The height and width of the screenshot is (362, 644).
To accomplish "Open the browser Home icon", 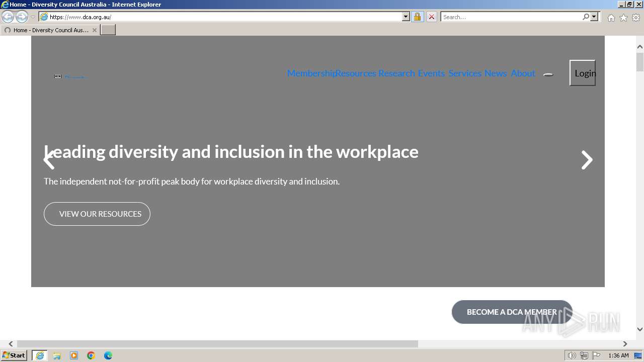I will click(x=611, y=18).
